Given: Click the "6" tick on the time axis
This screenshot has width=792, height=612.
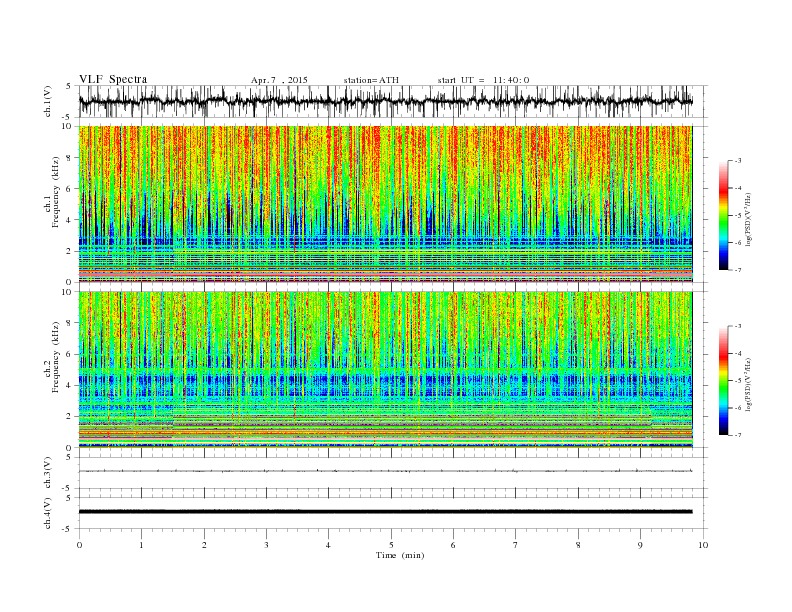Looking at the screenshot, I should (x=453, y=545).
